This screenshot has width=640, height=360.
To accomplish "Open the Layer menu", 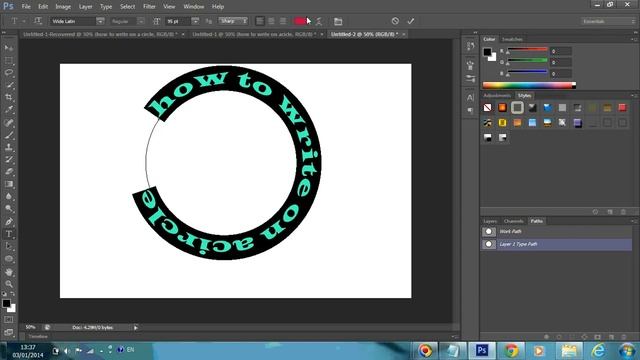I will click(x=85, y=7).
